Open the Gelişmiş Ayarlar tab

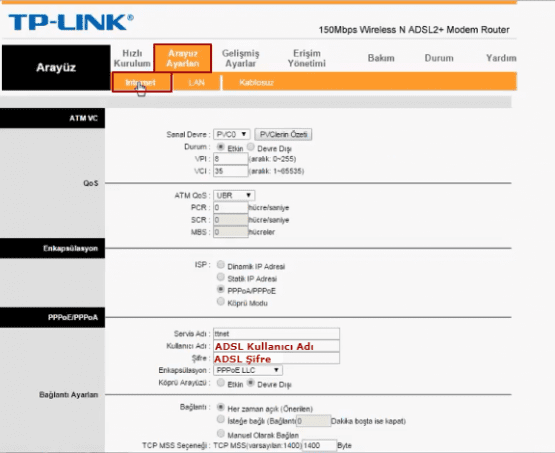[241, 58]
